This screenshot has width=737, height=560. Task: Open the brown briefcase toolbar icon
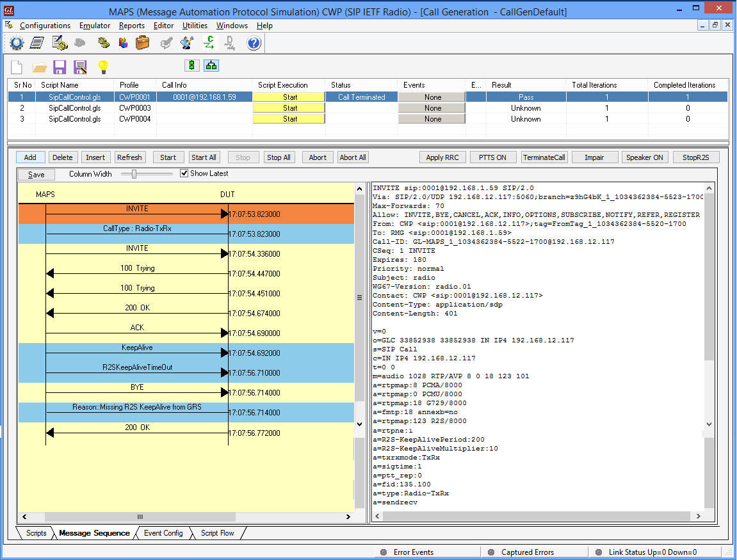(142, 44)
